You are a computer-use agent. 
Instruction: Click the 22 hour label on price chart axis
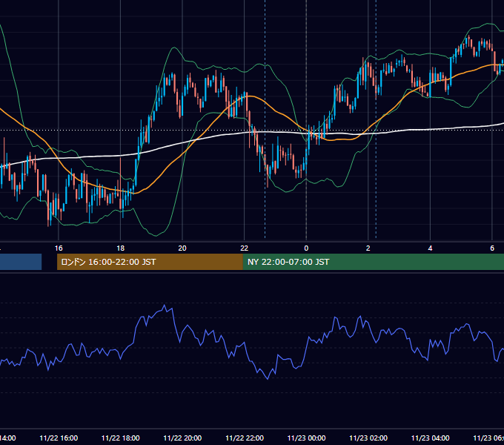point(245,248)
